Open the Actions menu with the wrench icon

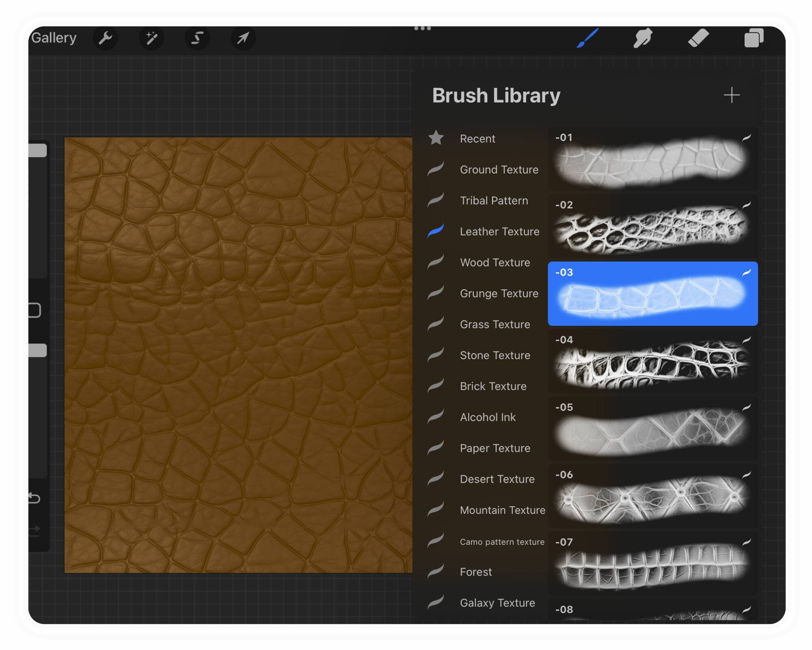[106, 38]
